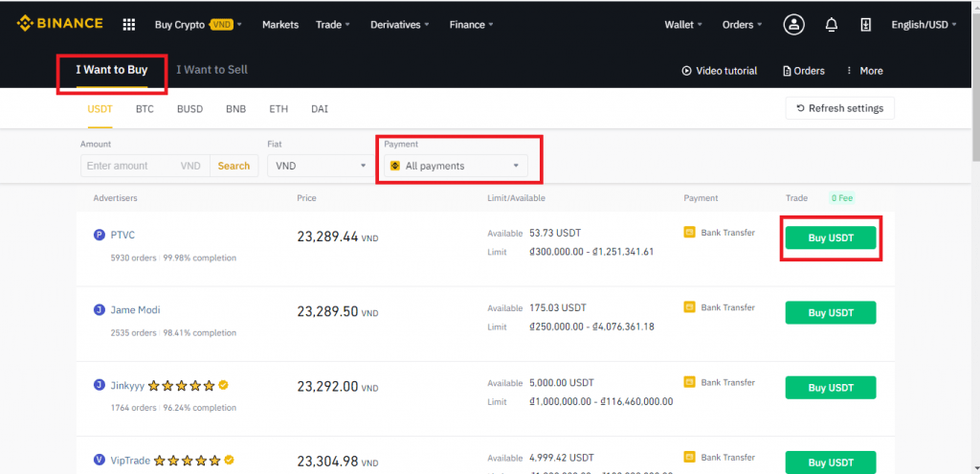The height and width of the screenshot is (474, 980).
Task: Click Buy USDT for Jame Modi
Action: click(x=831, y=313)
